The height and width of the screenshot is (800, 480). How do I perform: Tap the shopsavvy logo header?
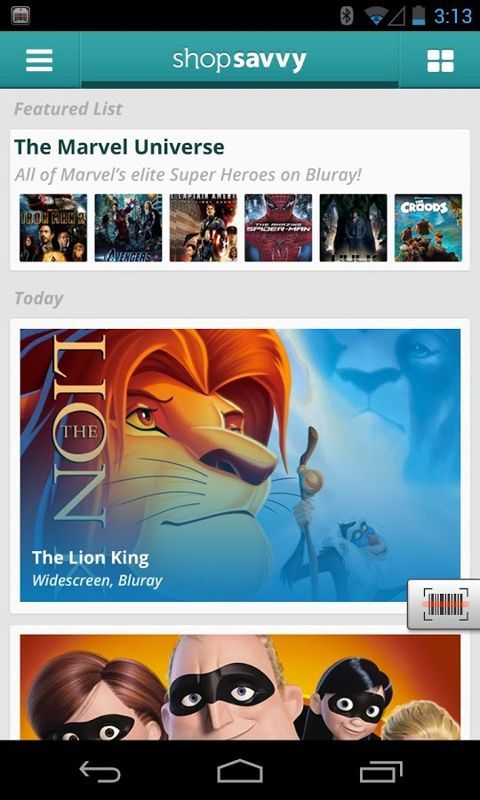pos(239,60)
